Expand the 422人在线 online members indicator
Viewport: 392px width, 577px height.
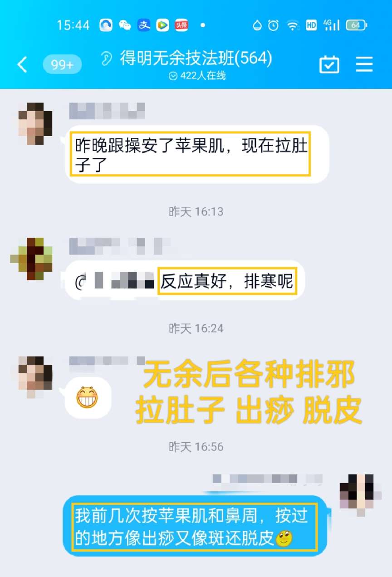coord(197,76)
